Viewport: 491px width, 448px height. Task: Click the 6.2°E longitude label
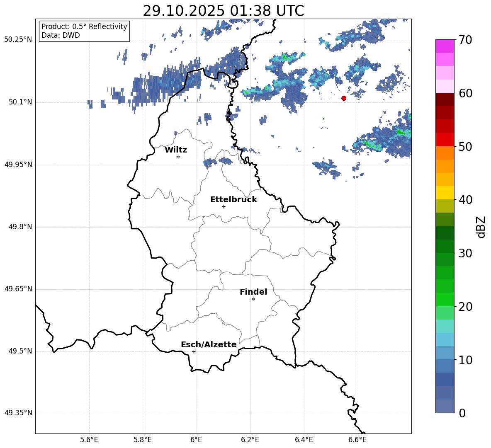coord(250,440)
